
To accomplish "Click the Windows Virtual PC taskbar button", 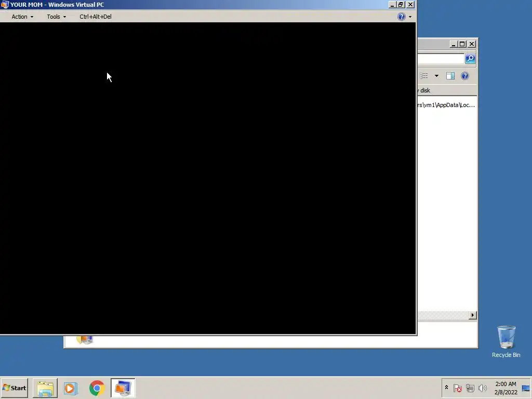I will (123, 388).
